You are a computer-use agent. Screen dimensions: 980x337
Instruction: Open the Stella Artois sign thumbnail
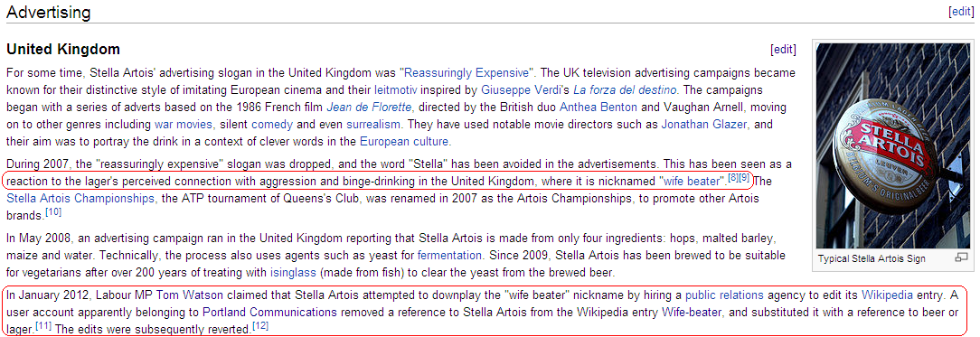click(x=892, y=145)
